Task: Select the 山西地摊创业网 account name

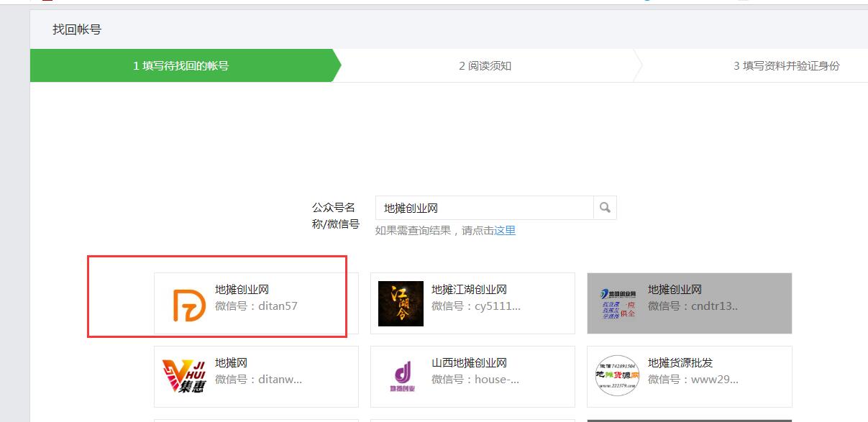Action: [x=469, y=363]
